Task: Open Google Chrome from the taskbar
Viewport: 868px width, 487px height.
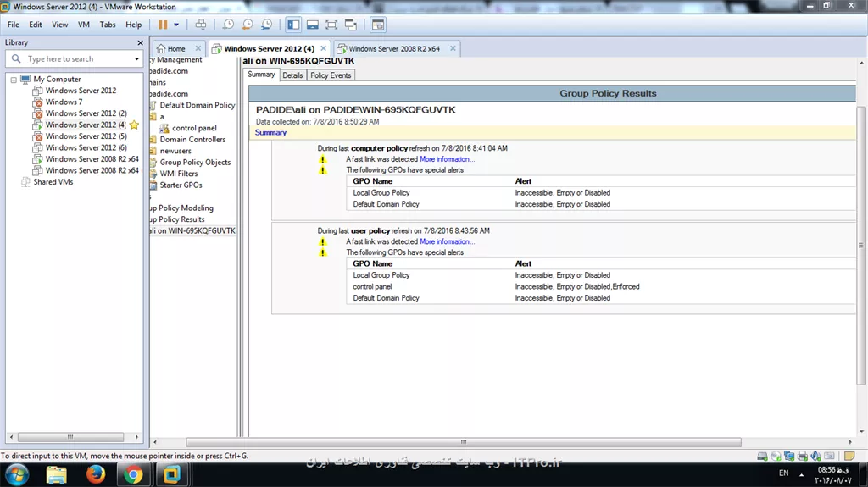Action: pyautogui.click(x=133, y=475)
